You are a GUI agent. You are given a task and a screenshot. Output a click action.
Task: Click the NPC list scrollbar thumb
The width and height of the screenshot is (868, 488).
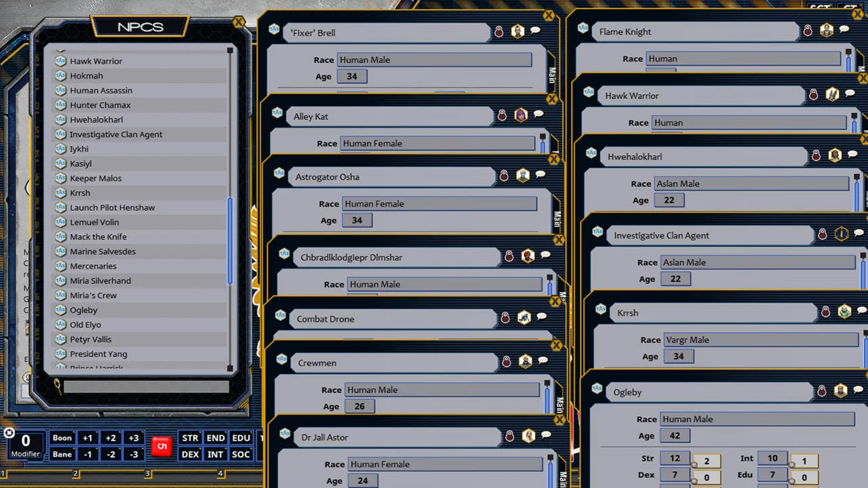(x=230, y=241)
